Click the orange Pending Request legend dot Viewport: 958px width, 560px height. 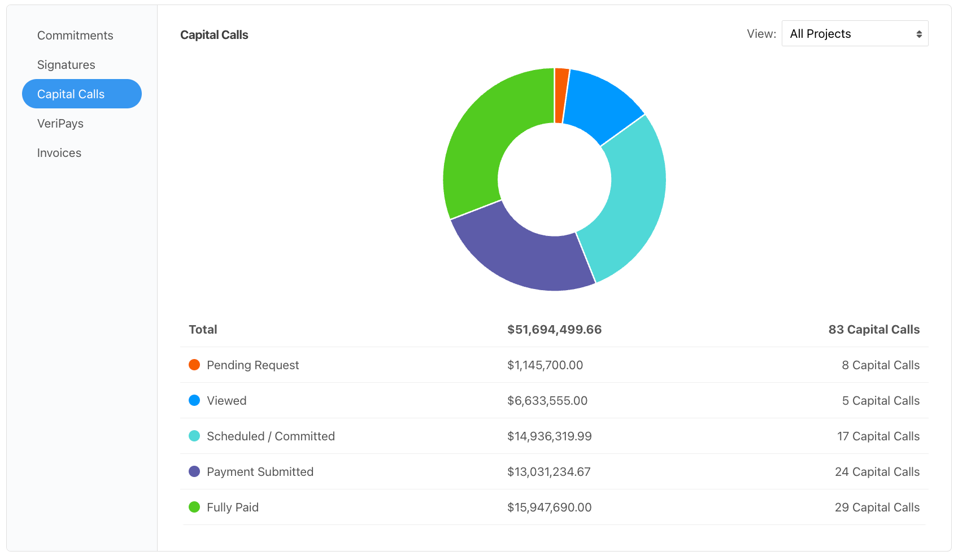[194, 365]
